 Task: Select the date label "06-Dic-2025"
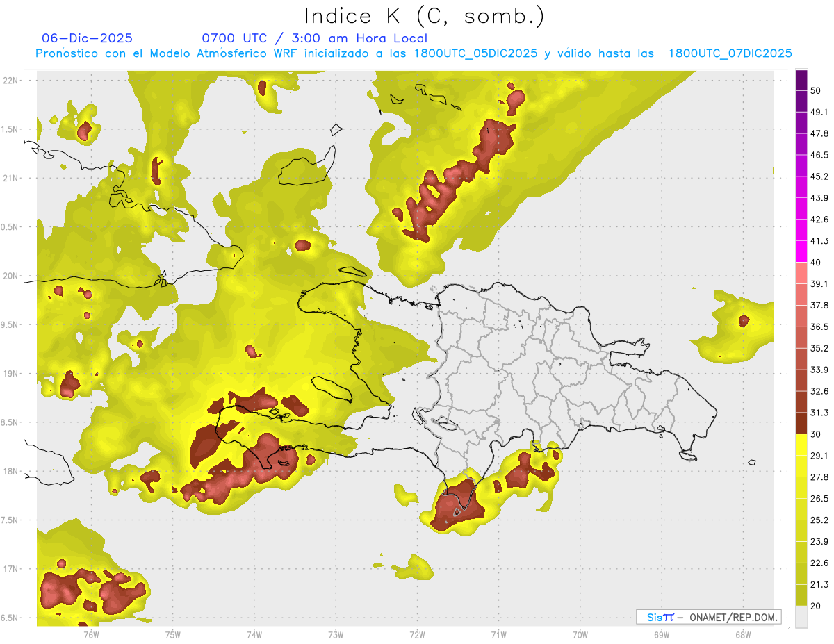pyautogui.click(x=87, y=38)
